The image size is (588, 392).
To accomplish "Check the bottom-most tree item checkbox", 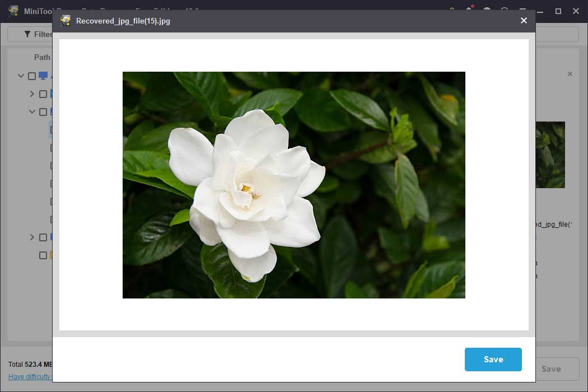I will coord(43,255).
